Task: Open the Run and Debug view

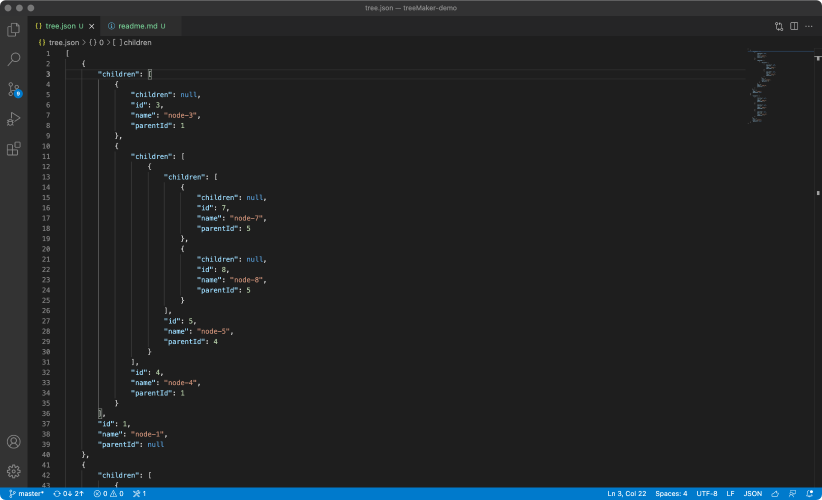Action: [x=14, y=119]
